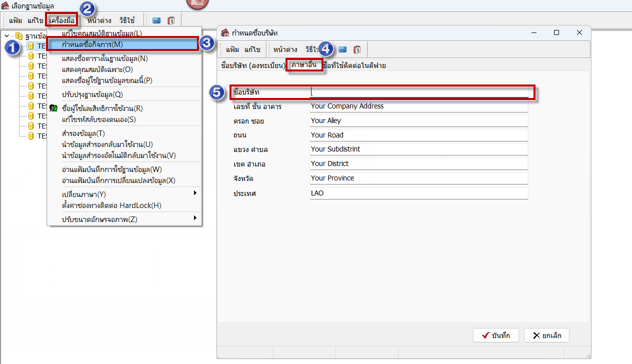Click the ประเทศ field containing LAO
The image size is (632, 364).
[418, 193]
